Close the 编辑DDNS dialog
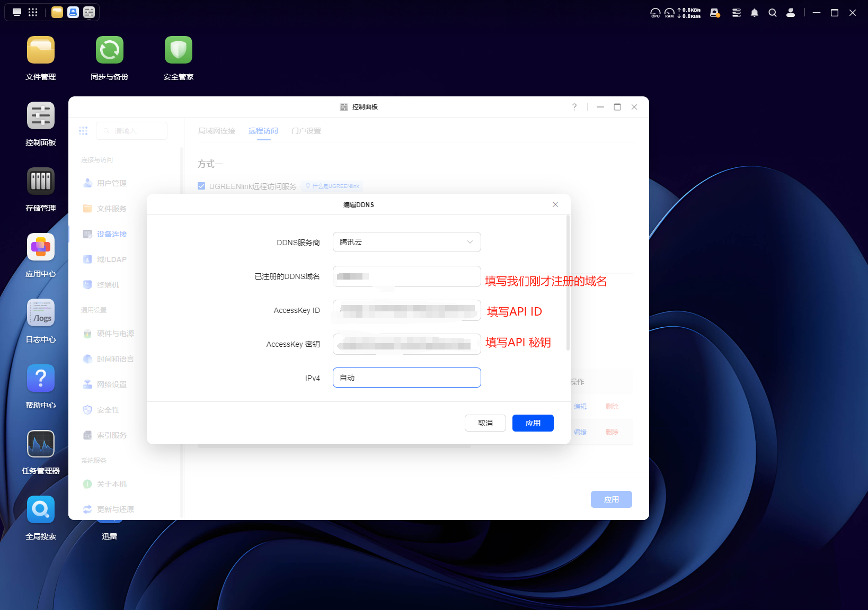868x610 pixels. tap(555, 204)
